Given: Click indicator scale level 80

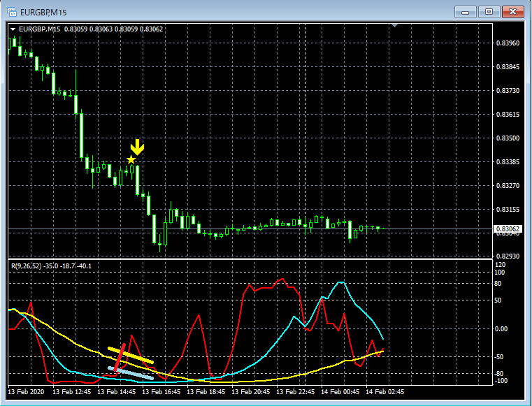Looking at the screenshot, I should [x=498, y=284].
